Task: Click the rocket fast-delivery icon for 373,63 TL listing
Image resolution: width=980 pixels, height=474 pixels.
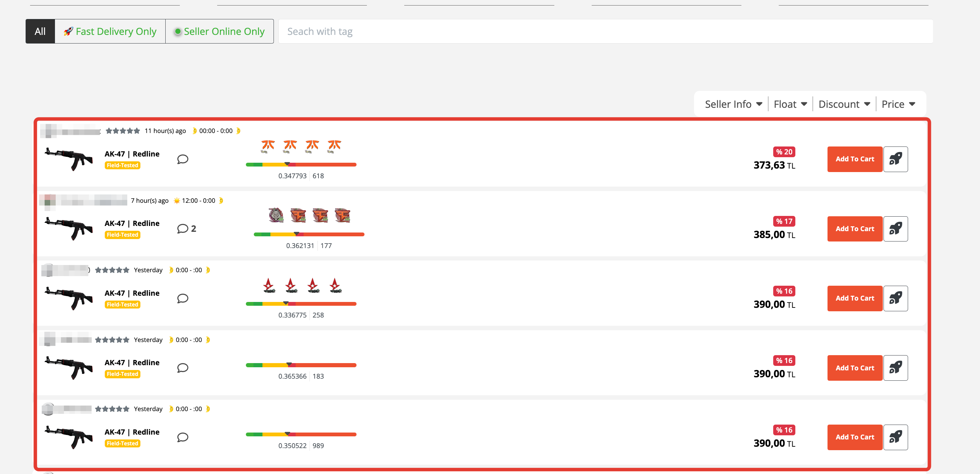Action: coord(895,159)
